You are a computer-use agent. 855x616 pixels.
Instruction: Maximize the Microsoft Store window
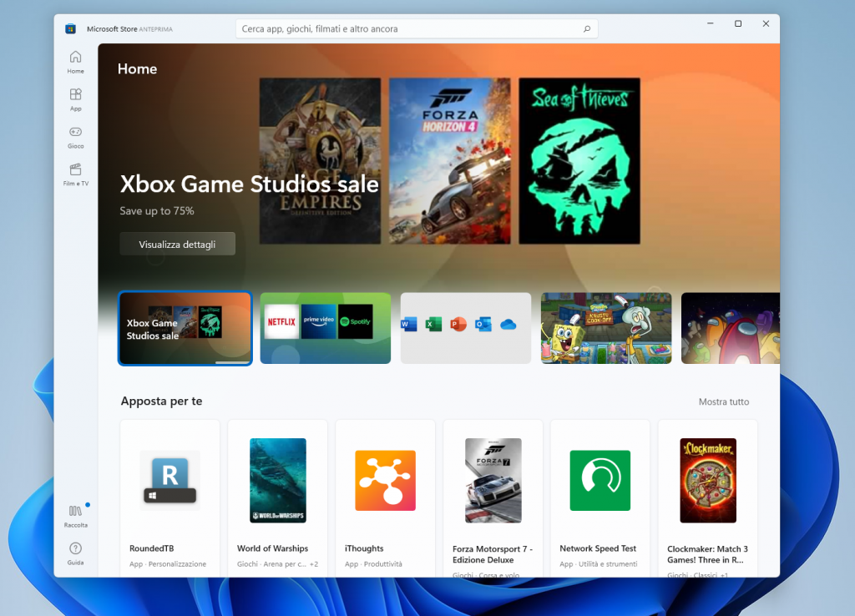click(738, 23)
